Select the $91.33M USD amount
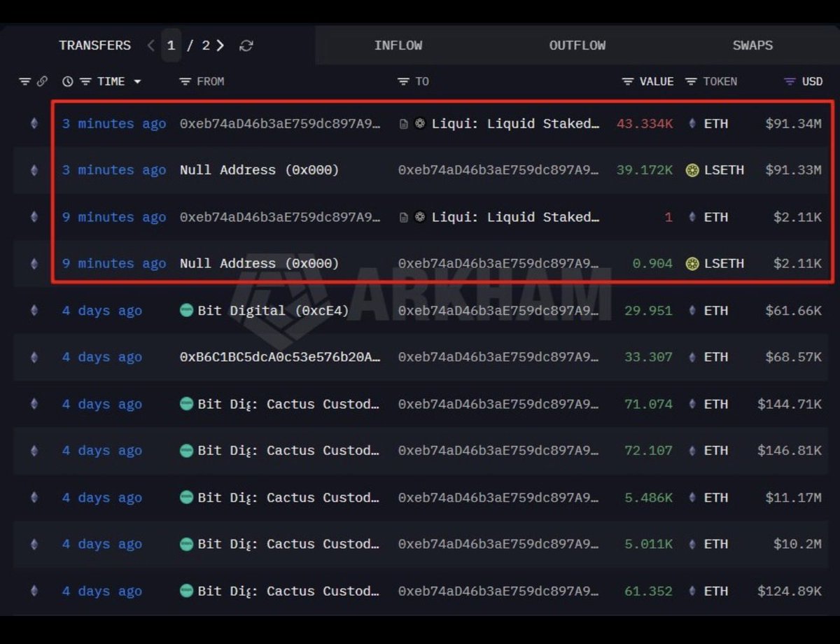This screenshot has width=840, height=644. click(x=793, y=170)
